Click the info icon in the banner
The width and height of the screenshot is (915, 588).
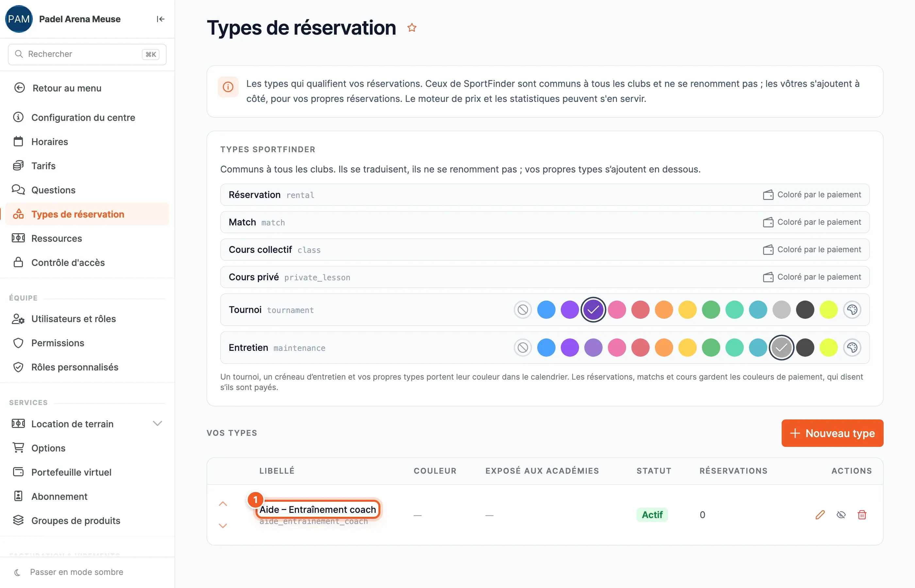click(228, 87)
